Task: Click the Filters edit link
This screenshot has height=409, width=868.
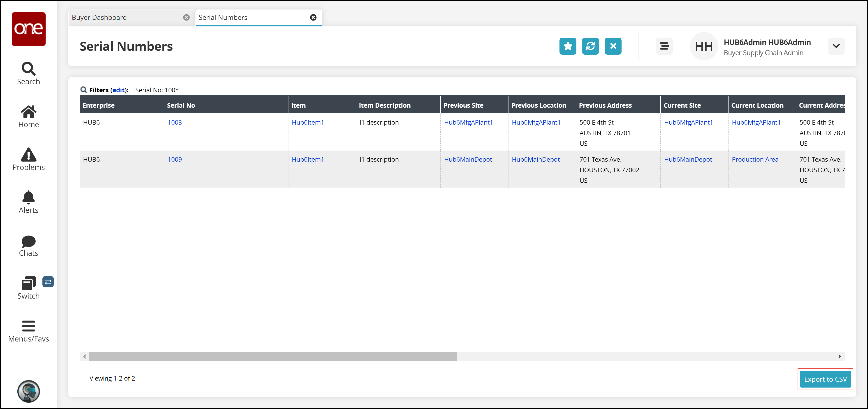Action: pyautogui.click(x=119, y=90)
